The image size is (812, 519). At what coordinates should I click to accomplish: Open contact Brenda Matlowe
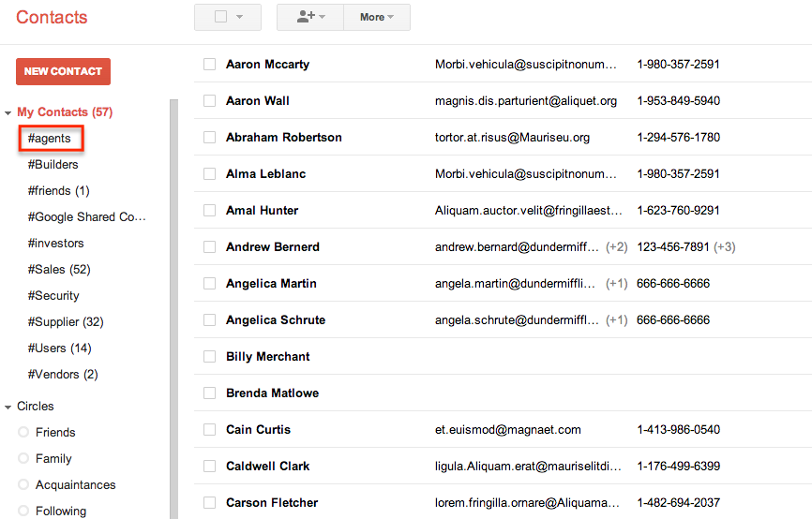(273, 393)
